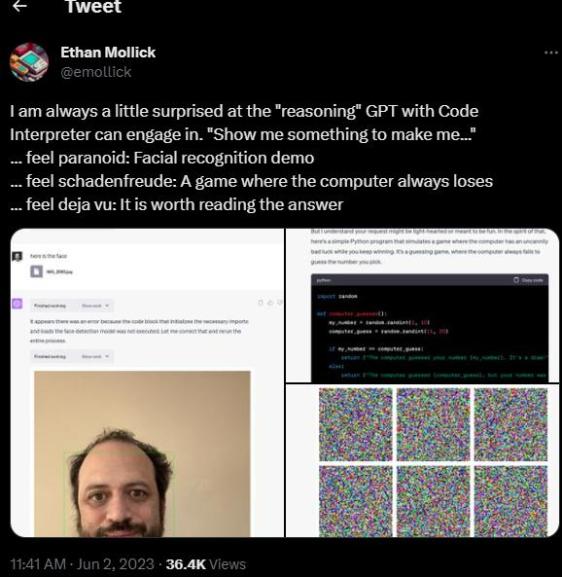The height and width of the screenshot is (577, 562).
Task: Select the bottom-right colorful noise tile
Action: pos(511,500)
